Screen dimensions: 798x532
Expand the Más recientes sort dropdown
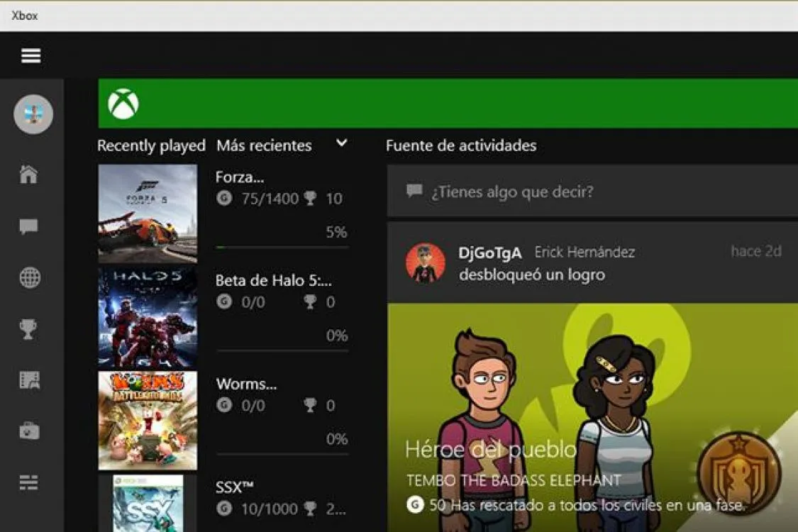click(x=282, y=145)
